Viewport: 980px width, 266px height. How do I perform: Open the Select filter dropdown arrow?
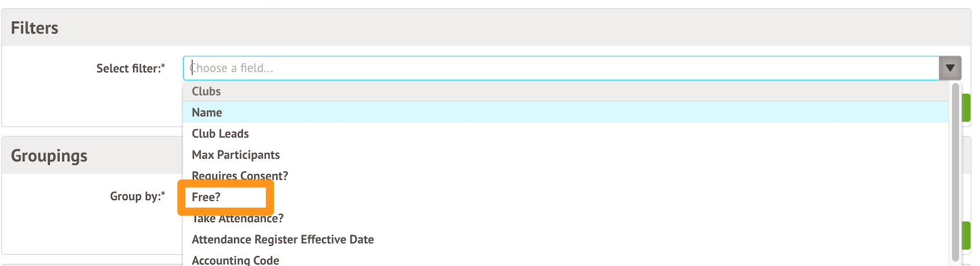(x=950, y=68)
